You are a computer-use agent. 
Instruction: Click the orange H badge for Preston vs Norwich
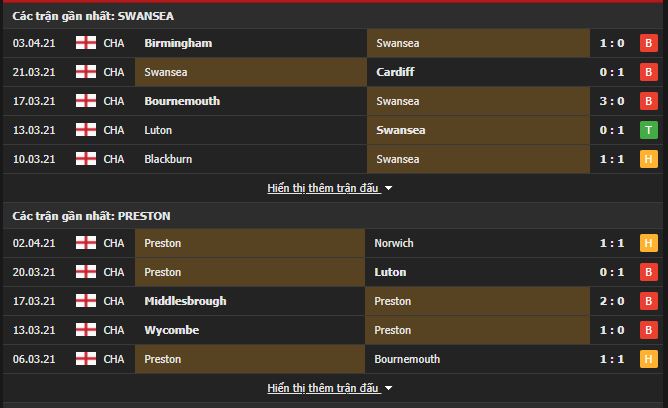(648, 243)
